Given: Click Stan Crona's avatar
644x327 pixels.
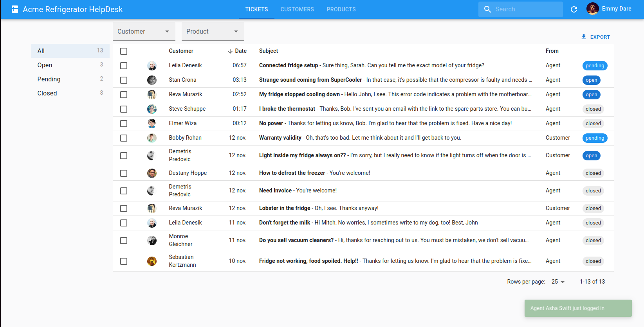Looking at the screenshot, I should 152,80.
